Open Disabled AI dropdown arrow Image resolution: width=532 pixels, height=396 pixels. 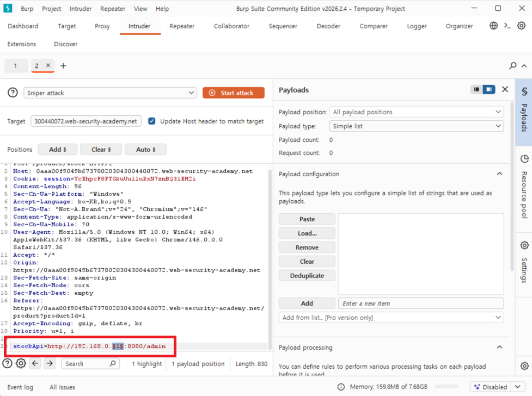point(518,387)
